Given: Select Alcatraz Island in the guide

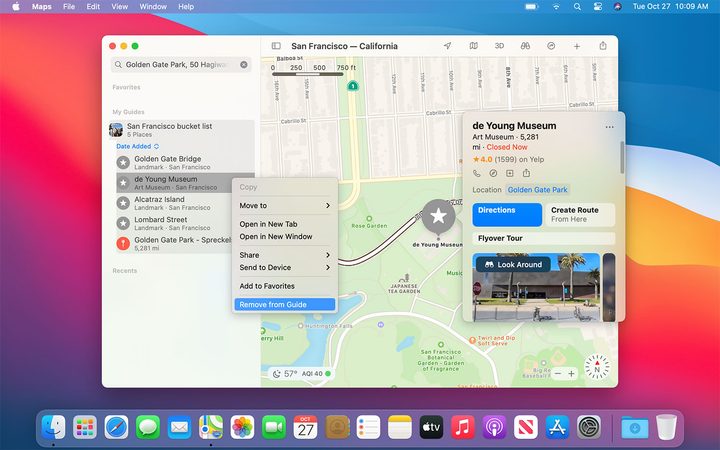Looking at the screenshot, I should click(x=185, y=203).
